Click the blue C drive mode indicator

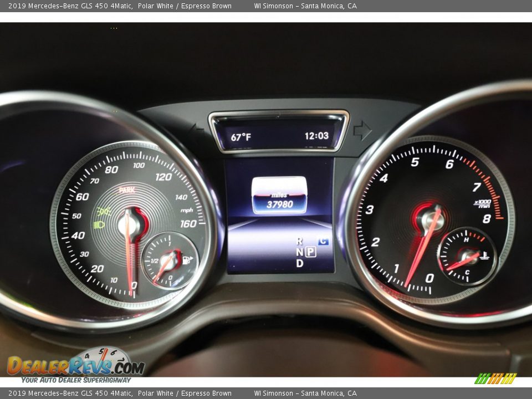click(x=323, y=241)
